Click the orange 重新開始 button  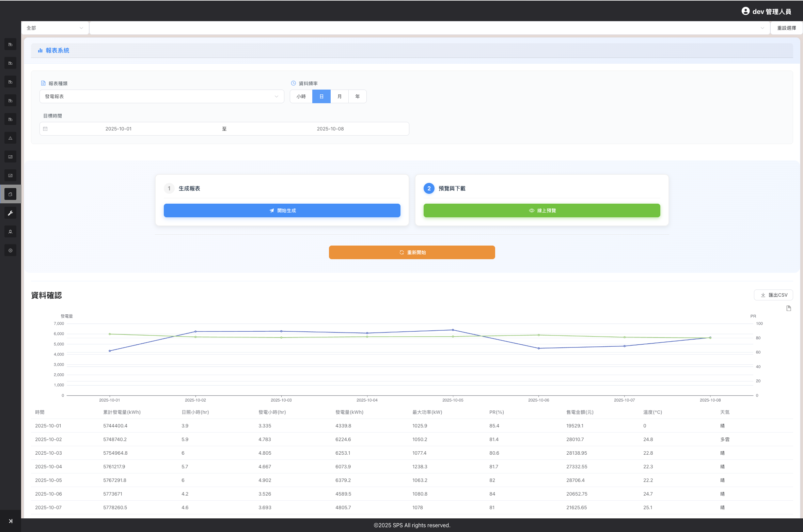coord(412,252)
